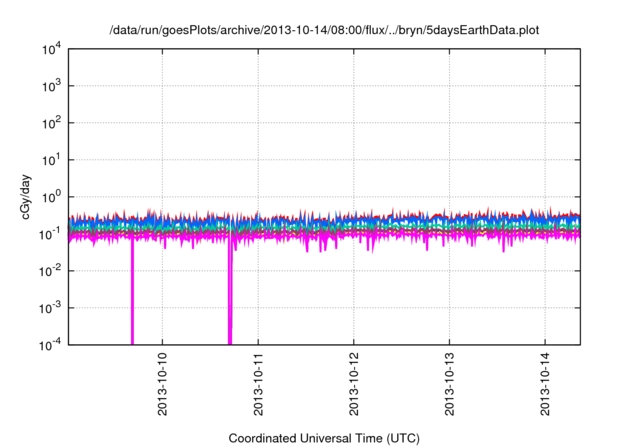
Task: Click the 10^-4 y-axis tick label
Action: click(x=50, y=346)
